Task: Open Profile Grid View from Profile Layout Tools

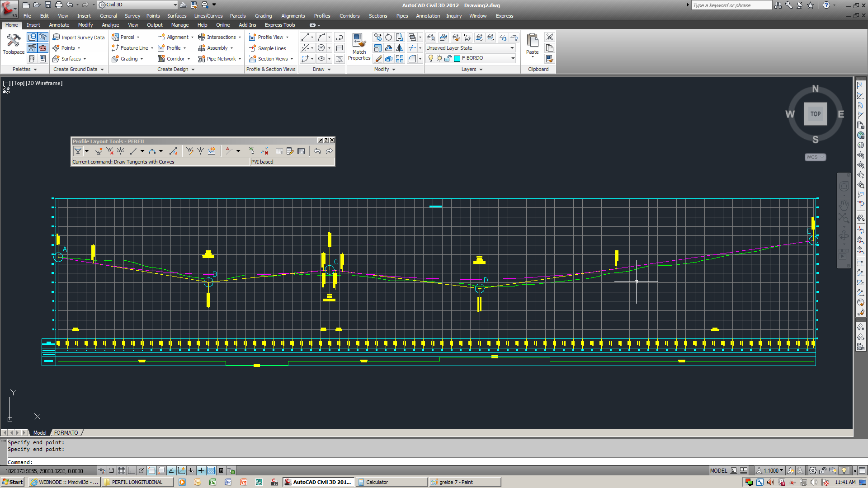Action: coord(302,151)
